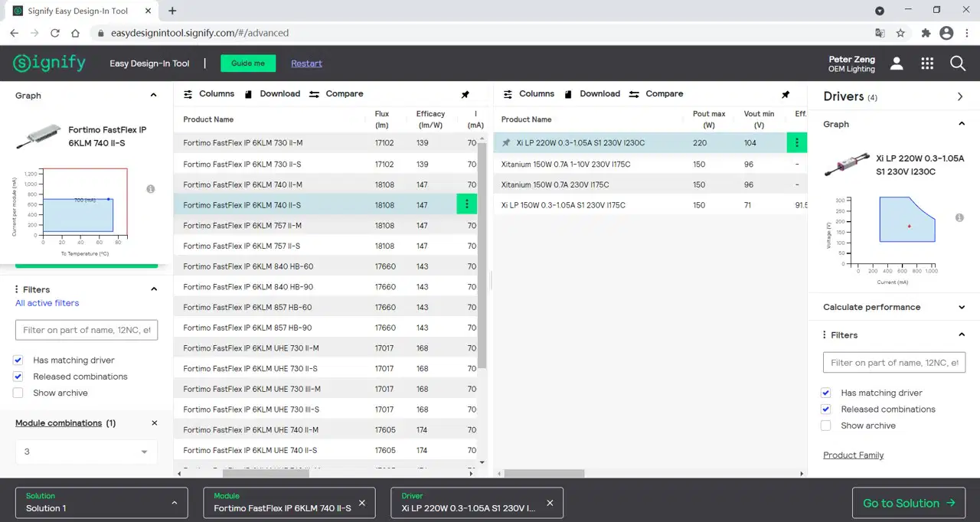Toggle Drivers panel Has matching driver checkbox
The width and height of the screenshot is (980, 522).
825,393
